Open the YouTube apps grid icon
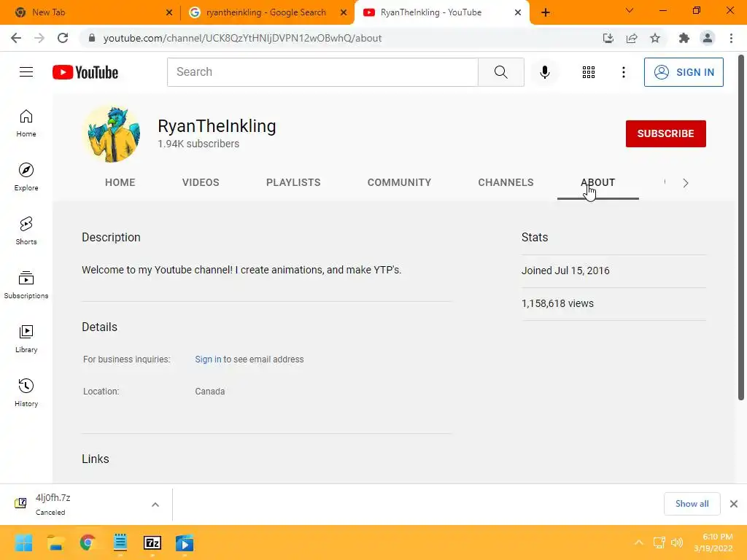747x560 pixels. 589,72
